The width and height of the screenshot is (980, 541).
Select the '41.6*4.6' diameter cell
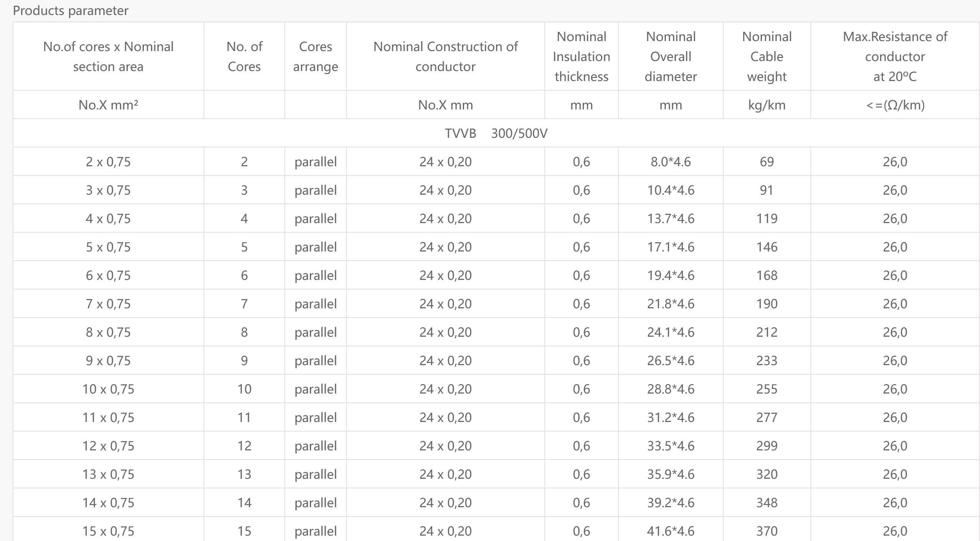click(x=671, y=531)
